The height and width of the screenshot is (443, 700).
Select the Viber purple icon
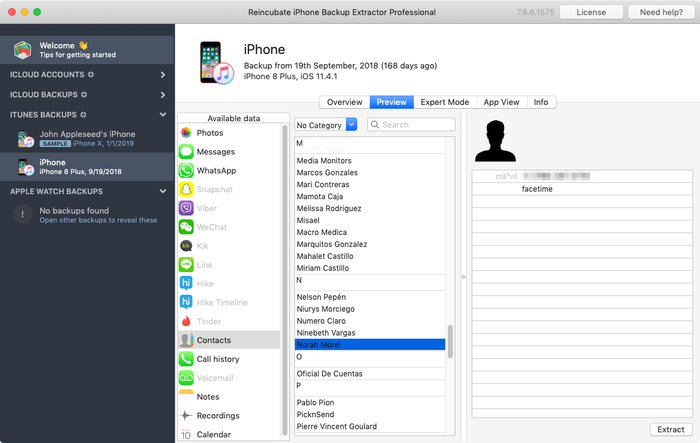(x=186, y=208)
